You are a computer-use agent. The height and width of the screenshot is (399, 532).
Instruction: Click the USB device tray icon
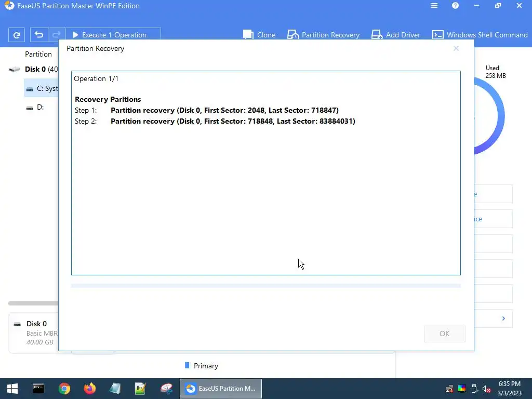(474, 389)
